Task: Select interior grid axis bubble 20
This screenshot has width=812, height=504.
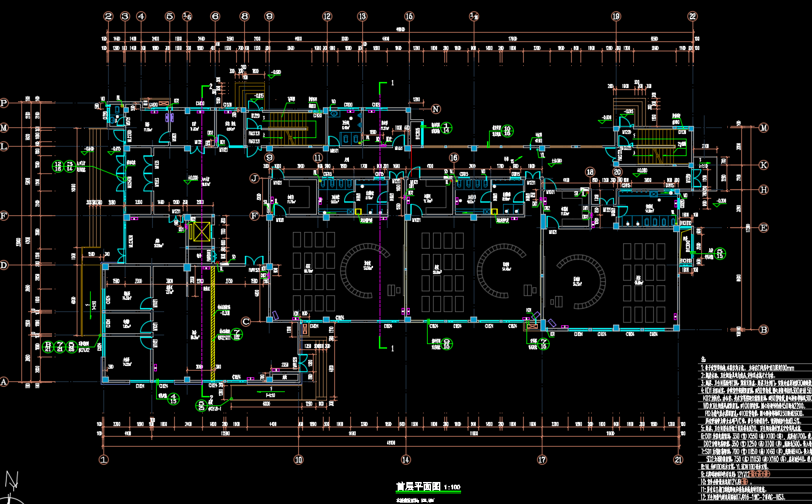Action: 617,171
